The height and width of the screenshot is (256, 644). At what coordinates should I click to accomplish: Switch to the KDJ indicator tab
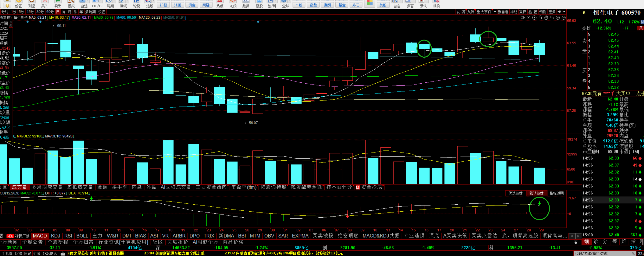coord(55,236)
